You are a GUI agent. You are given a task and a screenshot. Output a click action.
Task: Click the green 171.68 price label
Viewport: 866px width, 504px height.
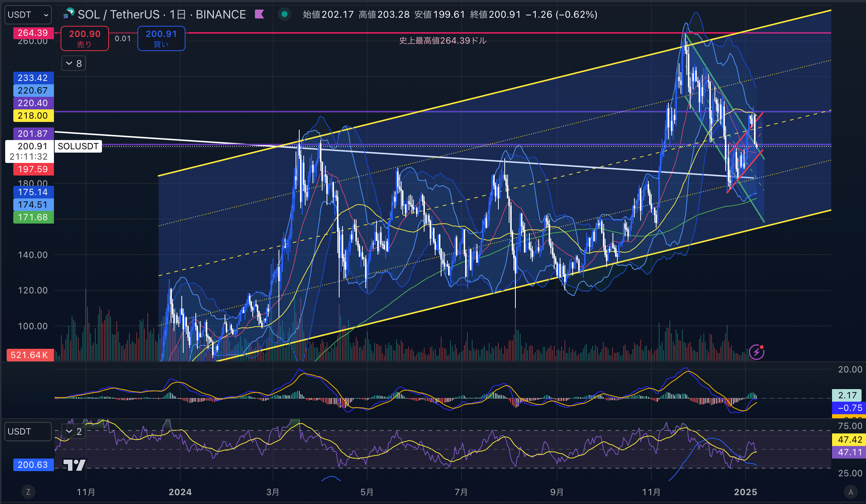[x=33, y=217]
